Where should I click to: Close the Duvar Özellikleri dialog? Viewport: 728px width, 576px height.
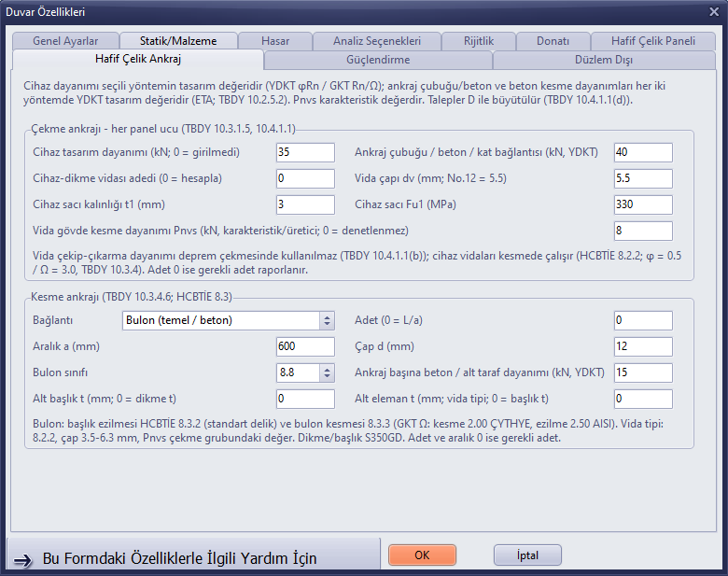pyautogui.click(x=714, y=12)
